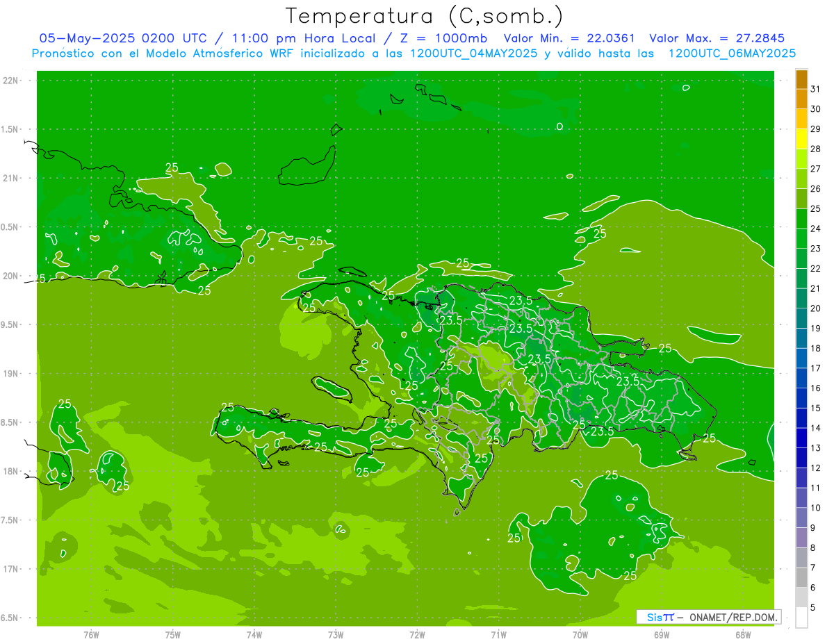
Task: Click the '10' value on the color scale
Action: [x=816, y=508]
